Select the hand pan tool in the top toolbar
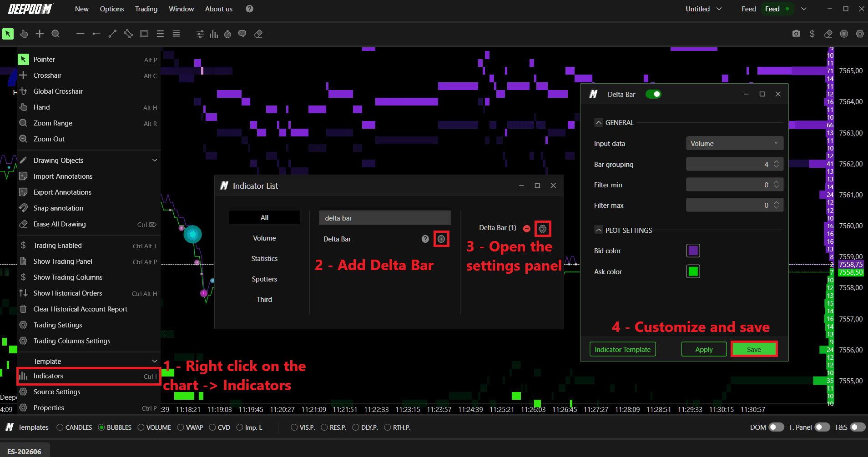 pos(24,34)
